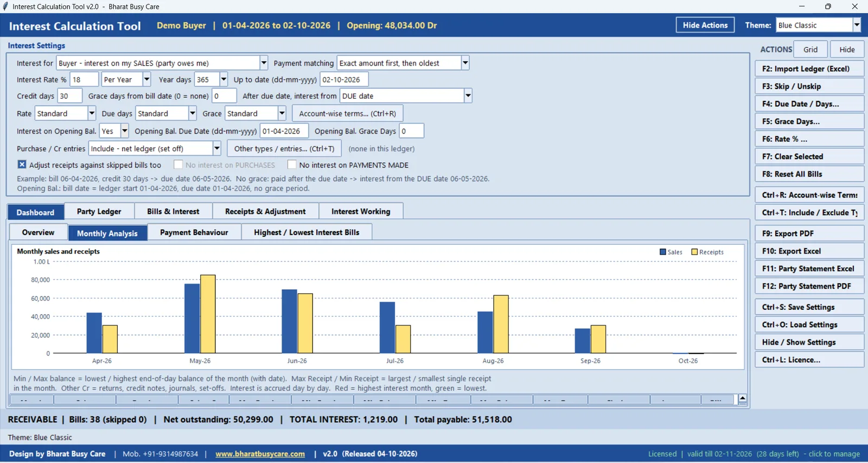Click the Grid button in Actions panel
The height and width of the screenshot is (463, 868).
tap(810, 49)
